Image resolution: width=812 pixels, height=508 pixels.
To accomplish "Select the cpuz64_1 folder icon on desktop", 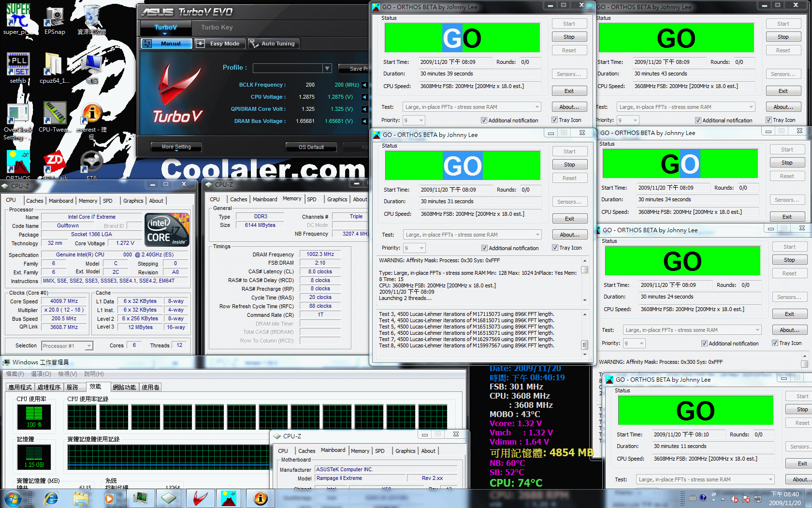I will (x=55, y=68).
